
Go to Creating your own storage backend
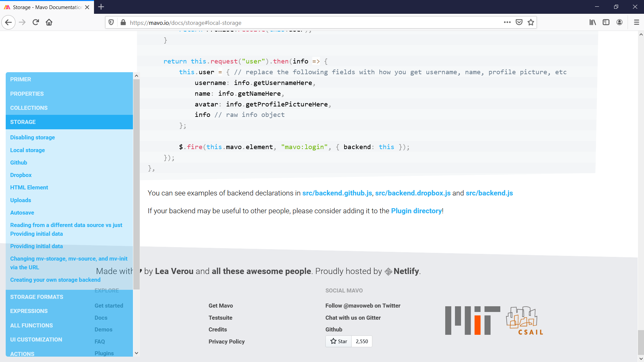55,280
